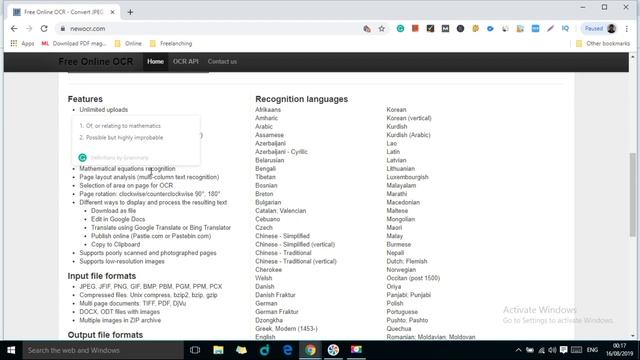The image size is (640, 360).
Task: Click the purple pen extension icon
Action: [550, 29]
